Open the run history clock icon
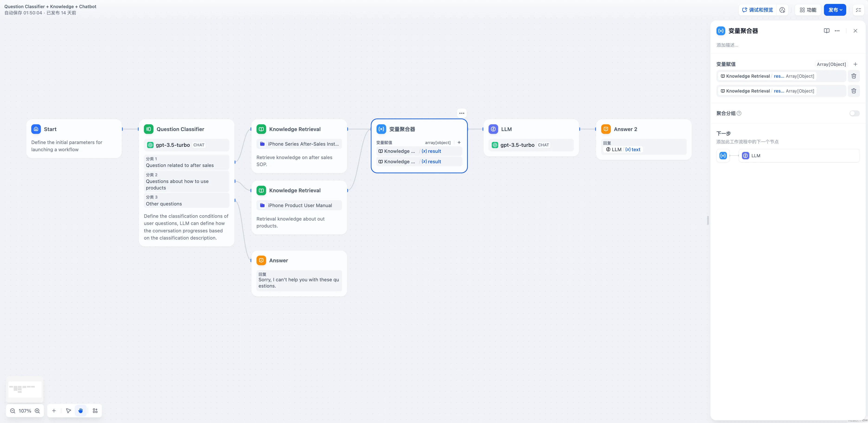 click(x=782, y=10)
